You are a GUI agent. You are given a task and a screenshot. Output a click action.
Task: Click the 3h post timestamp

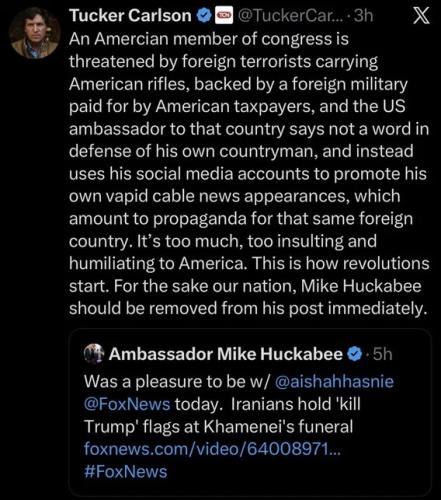coord(363,15)
